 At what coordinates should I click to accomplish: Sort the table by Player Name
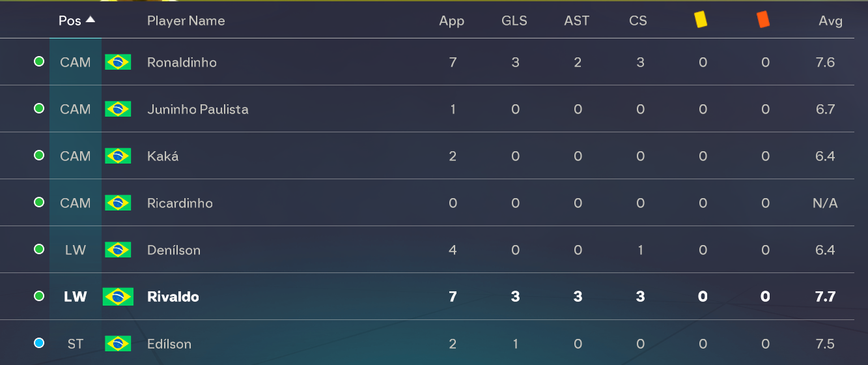186,21
